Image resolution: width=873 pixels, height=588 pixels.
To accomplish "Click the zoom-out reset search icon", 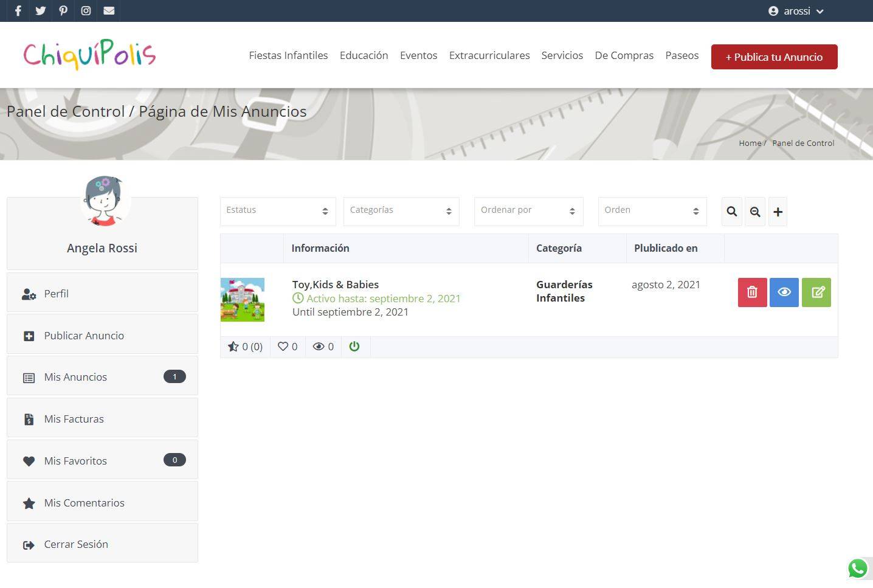I will click(755, 212).
